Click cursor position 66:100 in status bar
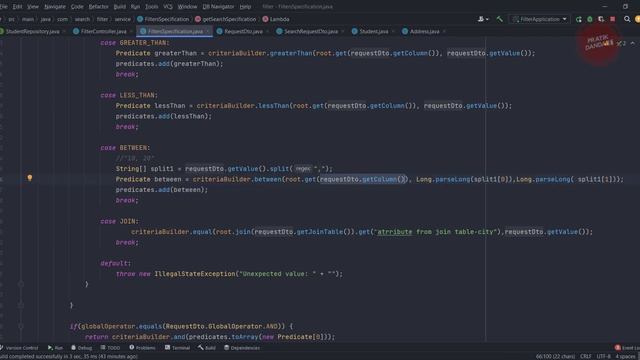Screen dimensions: 640x360 coord(556,356)
